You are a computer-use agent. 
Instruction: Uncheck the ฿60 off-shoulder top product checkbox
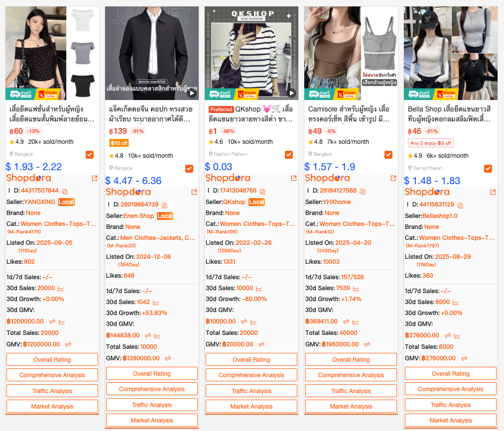tap(90, 155)
